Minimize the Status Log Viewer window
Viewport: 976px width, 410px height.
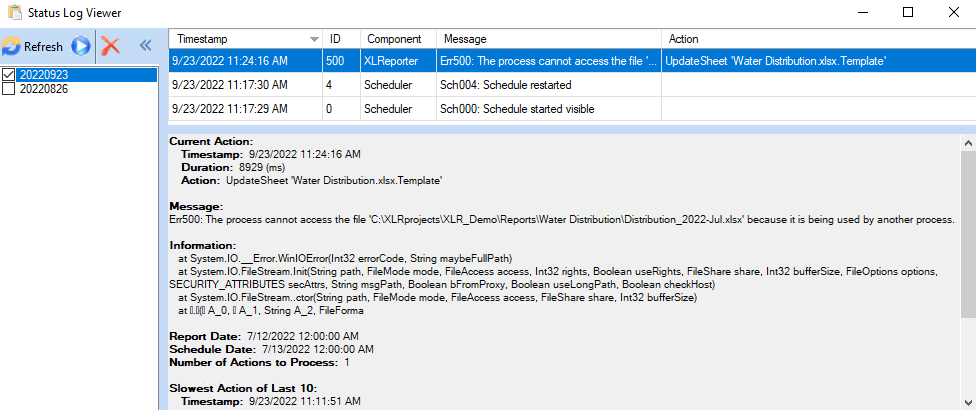(863, 12)
